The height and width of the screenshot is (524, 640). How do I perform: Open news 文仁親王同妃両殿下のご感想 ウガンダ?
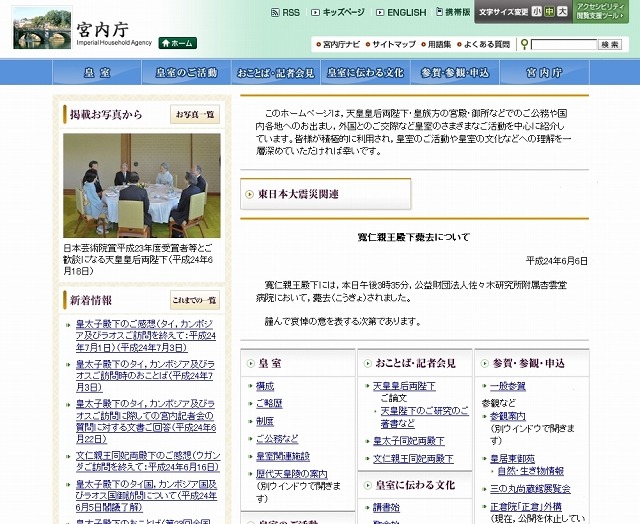click(148, 461)
